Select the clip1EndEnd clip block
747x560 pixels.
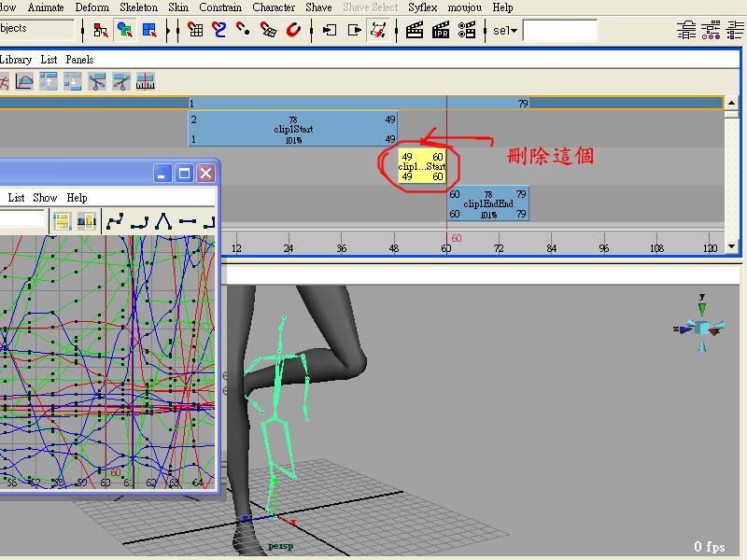(x=487, y=203)
